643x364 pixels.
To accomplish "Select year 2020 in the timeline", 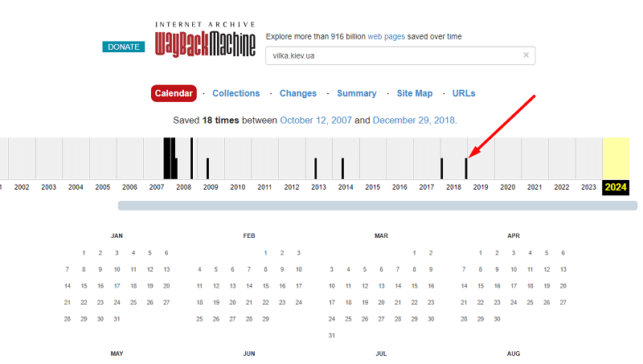I will [x=507, y=187].
